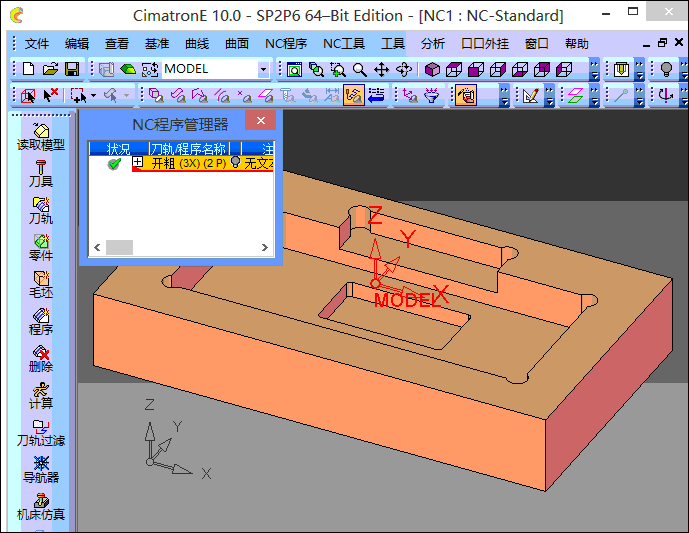Open the 查看 menu

[x=117, y=44]
